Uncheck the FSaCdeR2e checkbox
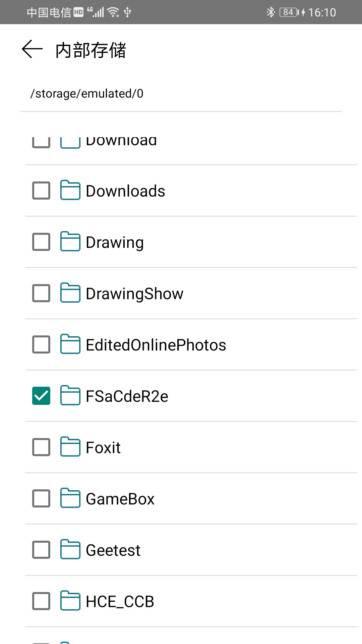Image resolution: width=362 pixels, height=644 pixels. 41,396
